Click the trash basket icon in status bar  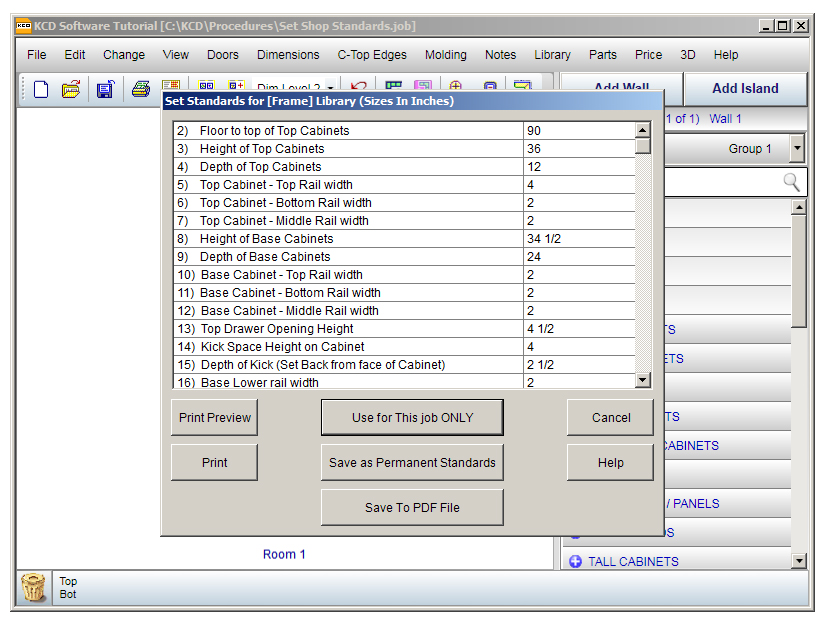click(x=33, y=587)
